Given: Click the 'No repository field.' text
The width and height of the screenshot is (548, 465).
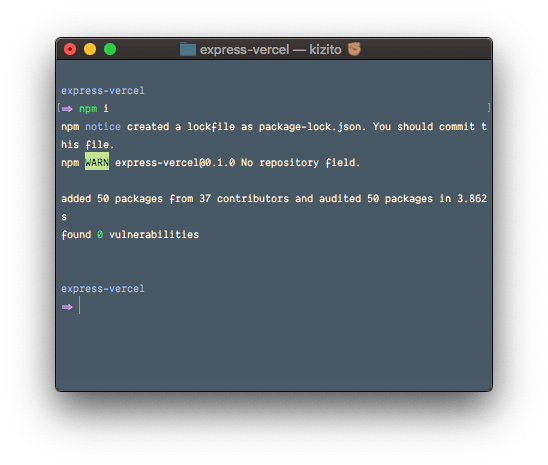Looking at the screenshot, I should [300, 163].
